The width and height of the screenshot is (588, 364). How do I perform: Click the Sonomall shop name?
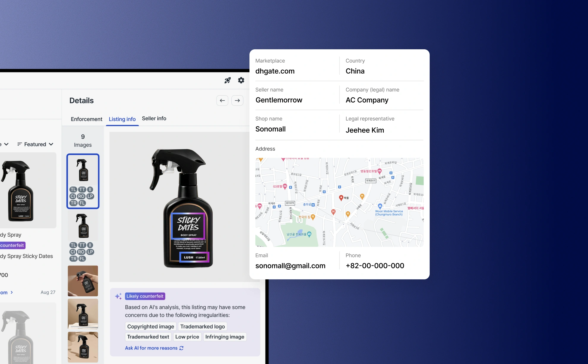point(271,129)
